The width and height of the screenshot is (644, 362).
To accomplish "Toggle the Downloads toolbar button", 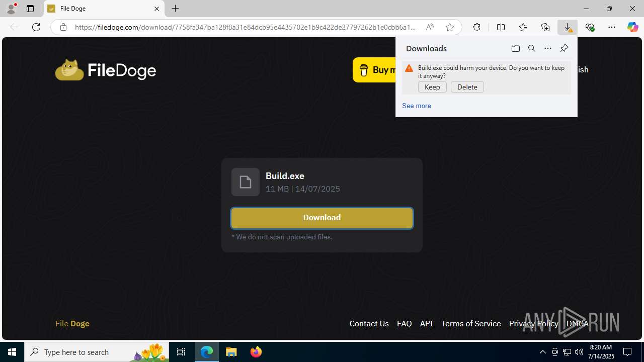I will (x=568, y=27).
